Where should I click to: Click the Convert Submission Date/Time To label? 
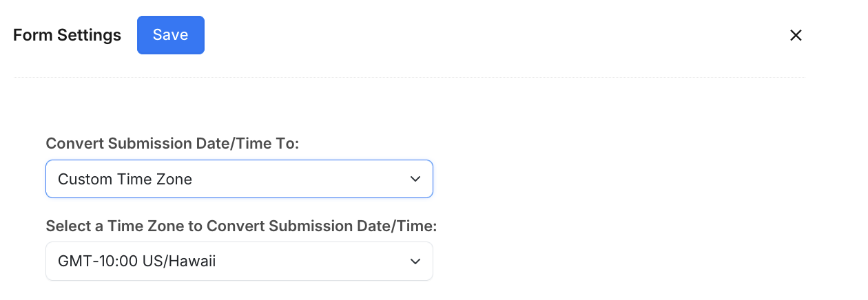click(172, 143)
